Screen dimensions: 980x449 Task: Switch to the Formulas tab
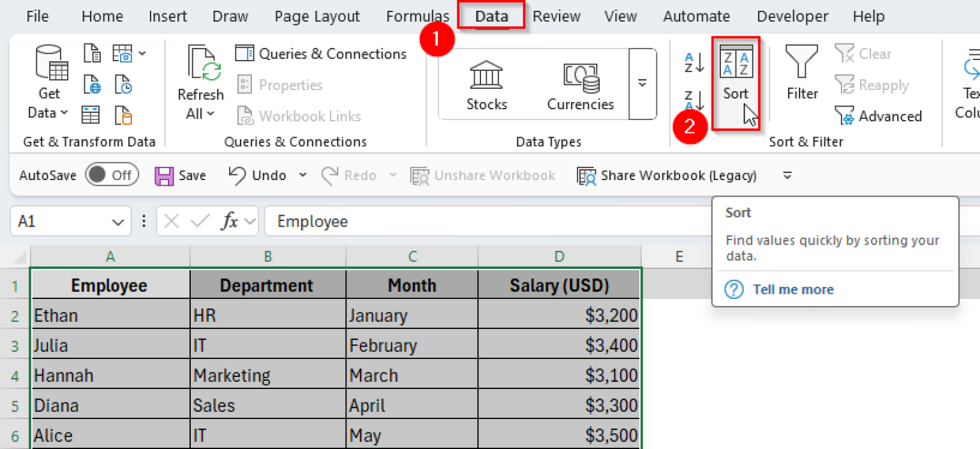pyautogui.click(x=417, y=16)
